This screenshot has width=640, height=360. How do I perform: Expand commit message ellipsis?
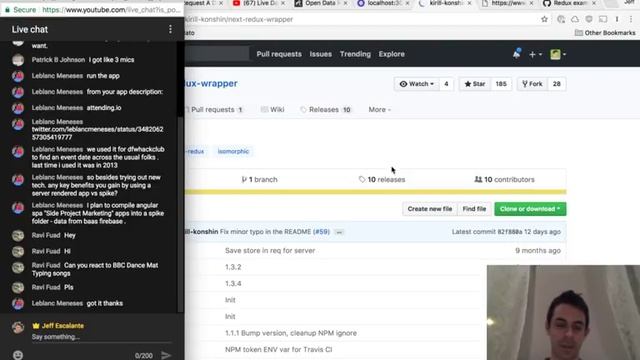pyautogui.click(x=339, y=232)
